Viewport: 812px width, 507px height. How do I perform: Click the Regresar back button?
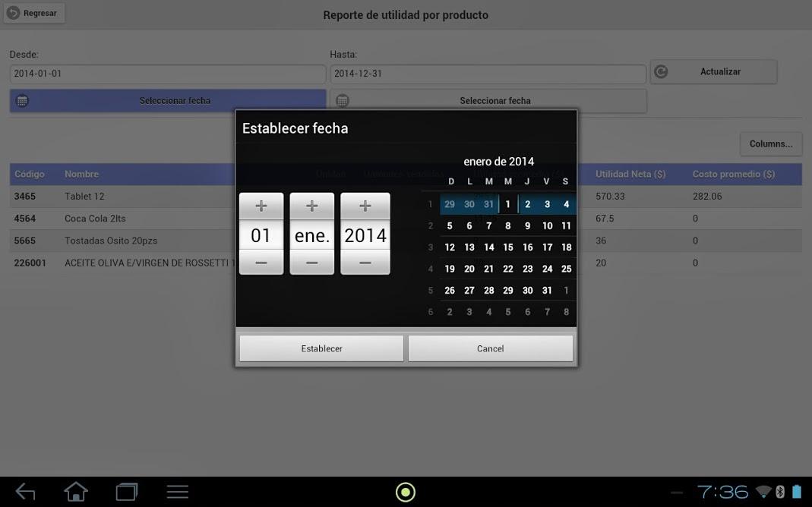[34, 13]
